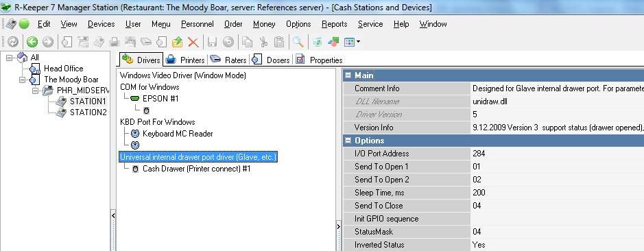Switch to the Printers tab
The height and width of the screenshot is (251, 644).
point(185,60)
